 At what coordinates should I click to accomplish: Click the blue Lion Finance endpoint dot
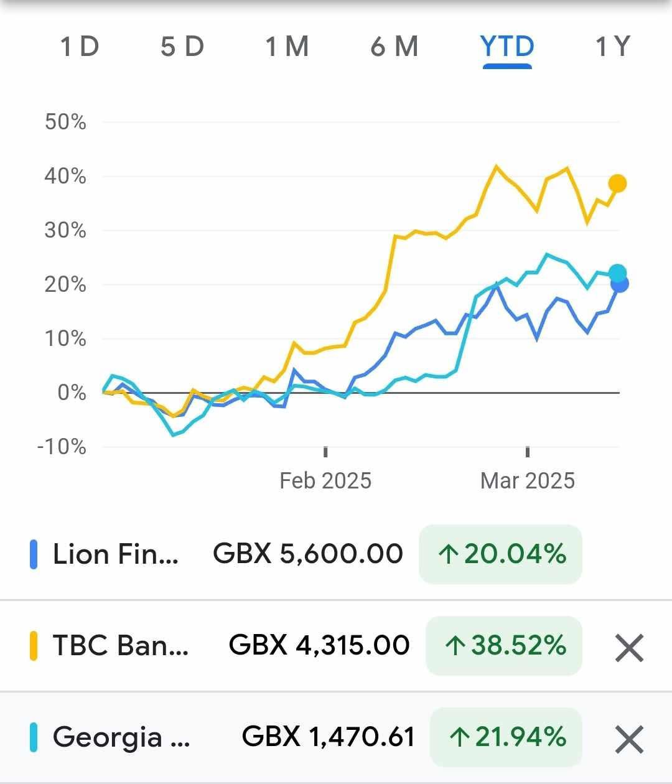coord(620,284)
